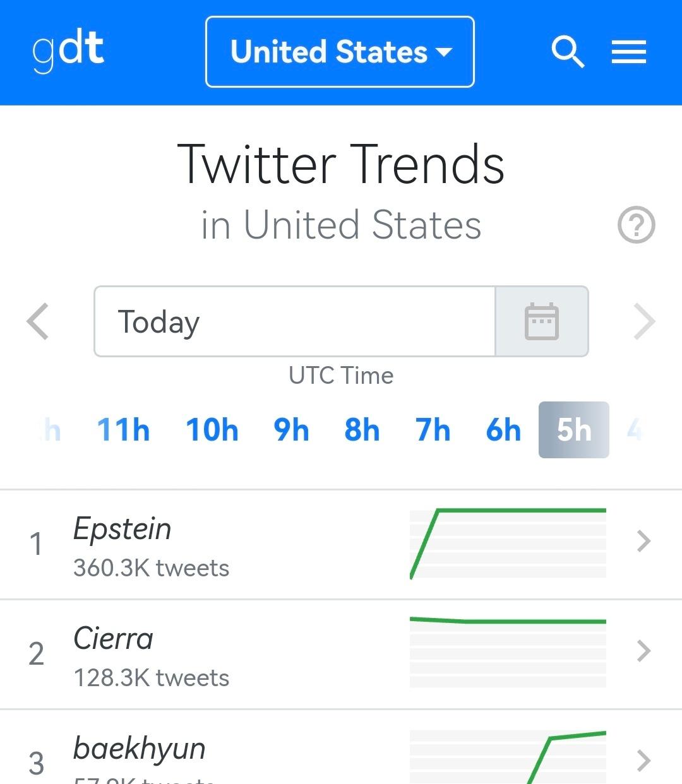This screenshot has width=682, height=784.
Task: Switch to the 7h time tab
Action: pos(433,431)
